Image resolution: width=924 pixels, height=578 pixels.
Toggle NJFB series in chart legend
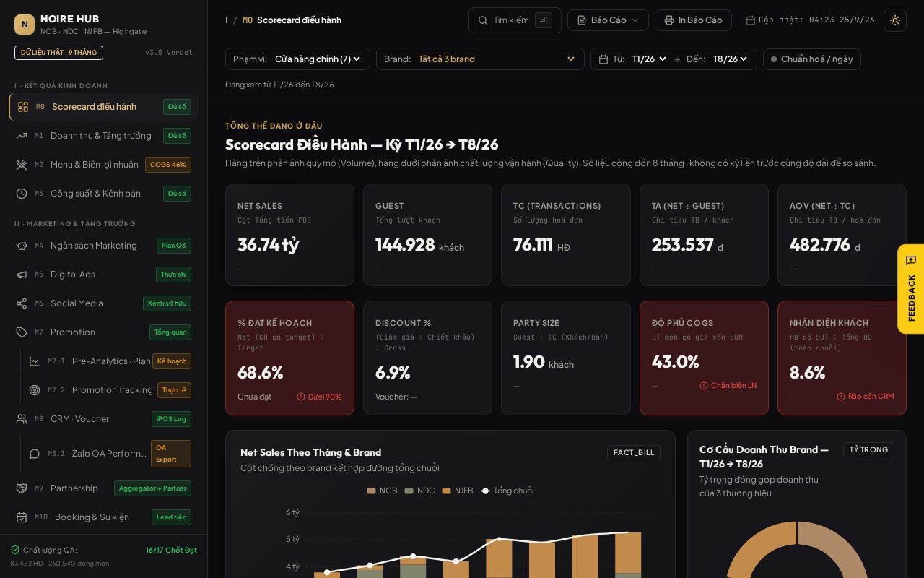[x=458, y=491]
